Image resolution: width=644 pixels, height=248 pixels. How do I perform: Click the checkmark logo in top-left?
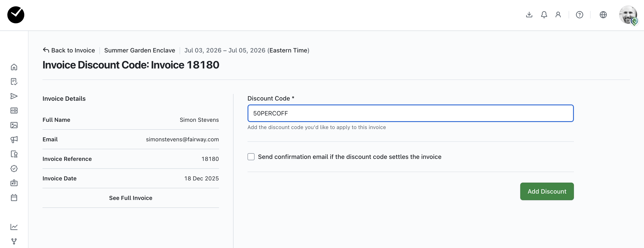(x=16, y=15)
